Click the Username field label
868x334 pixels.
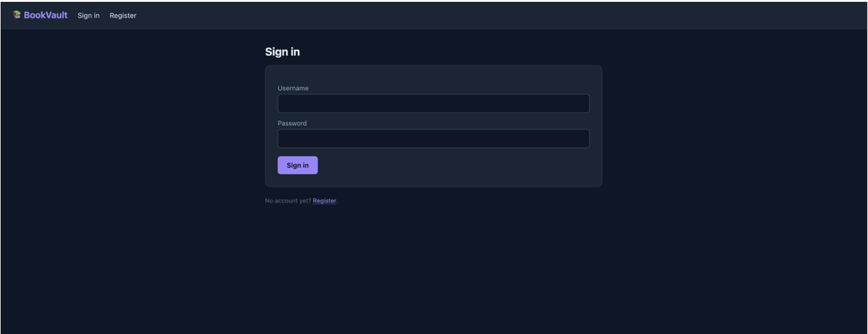[x=293, y=88]
